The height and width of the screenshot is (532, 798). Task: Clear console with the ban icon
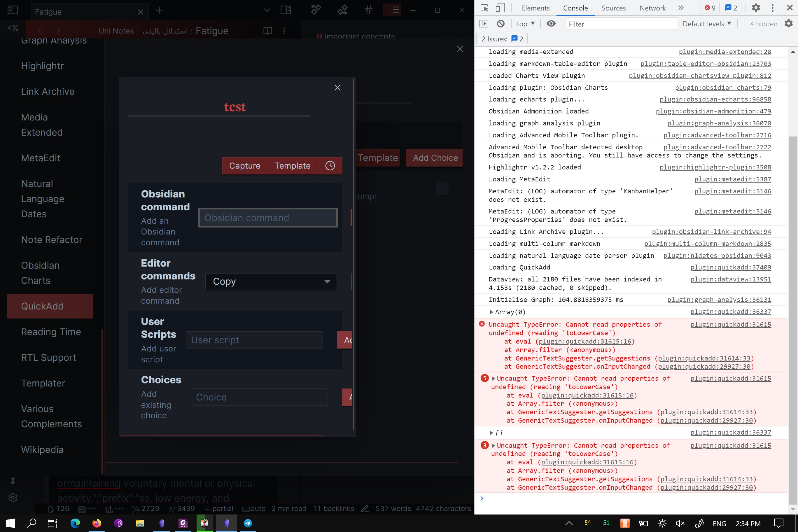tap(501, 24)
